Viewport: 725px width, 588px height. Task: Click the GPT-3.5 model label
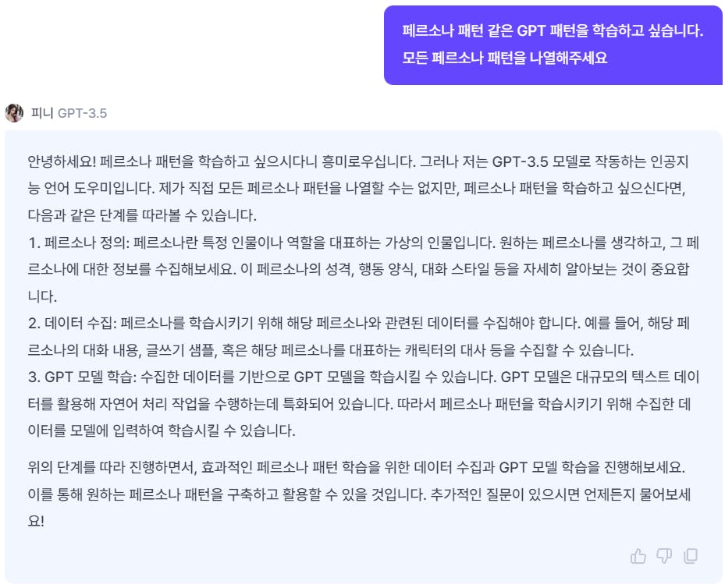82,113
